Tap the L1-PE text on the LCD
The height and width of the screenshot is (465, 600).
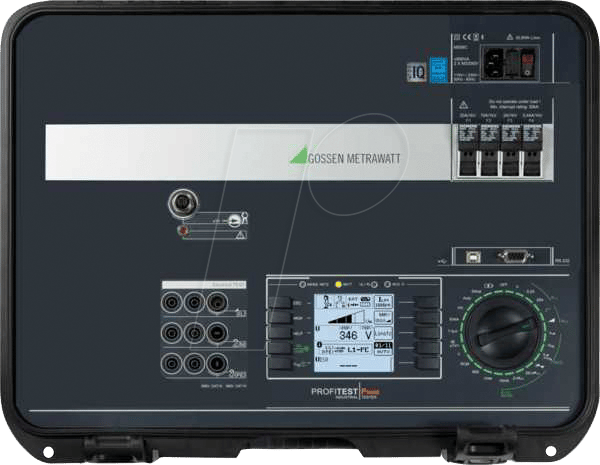click(x=358, y=349)
